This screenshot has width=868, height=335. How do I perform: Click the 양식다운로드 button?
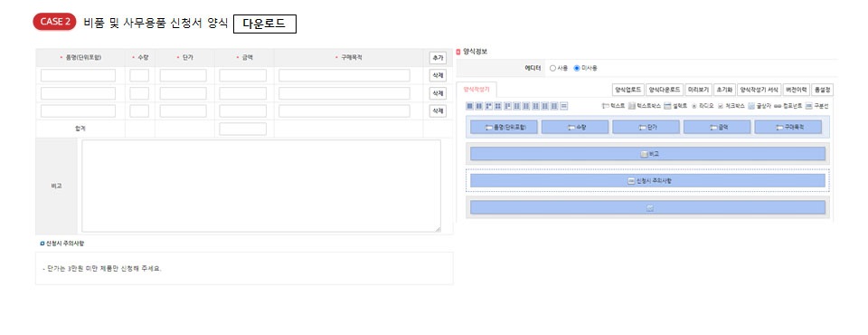coord(665,90)
